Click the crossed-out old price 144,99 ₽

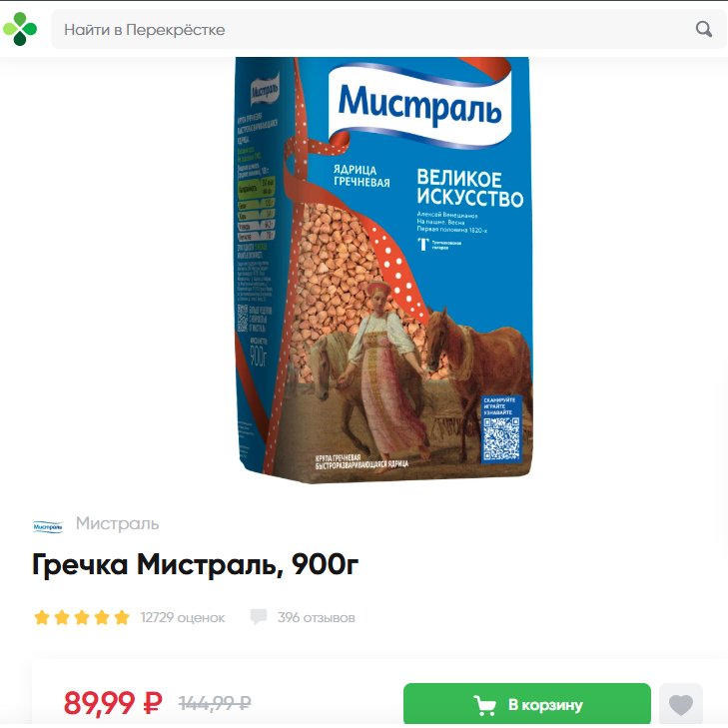tap(215, 703)
